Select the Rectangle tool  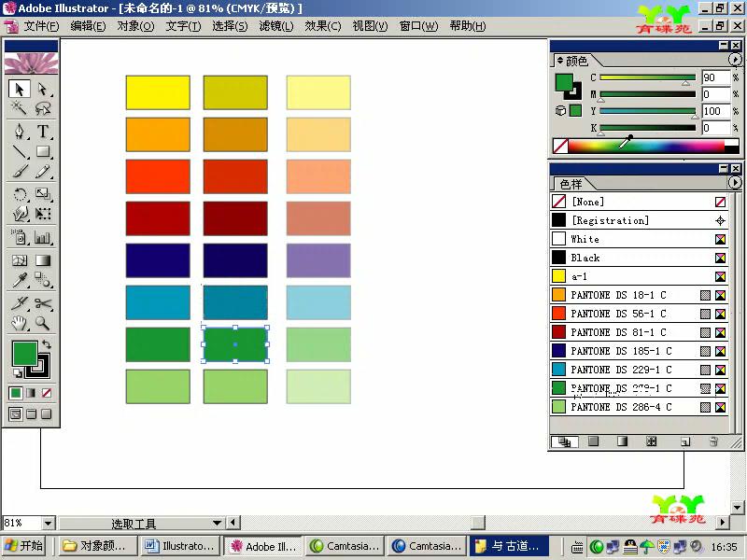(x=42, y=151)
